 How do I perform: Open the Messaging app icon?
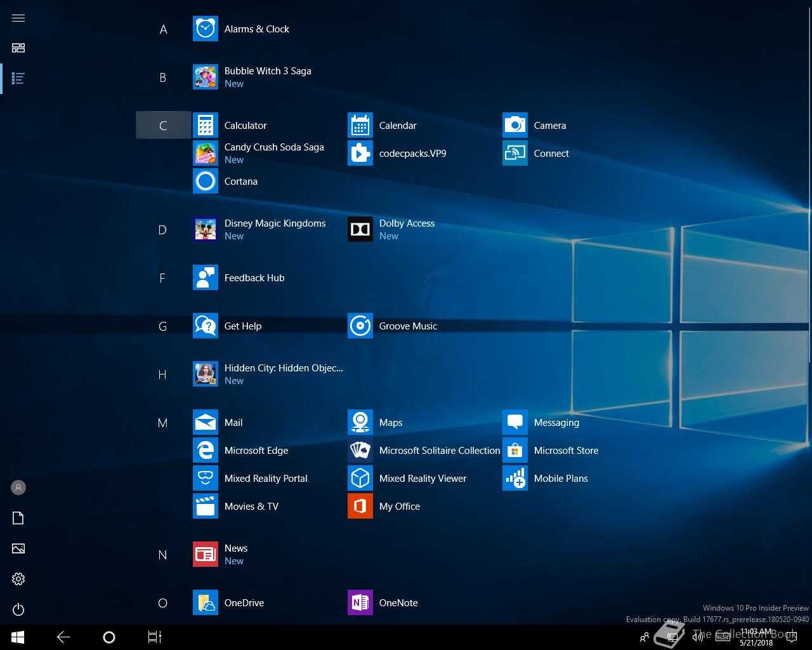tap(515, 423)
